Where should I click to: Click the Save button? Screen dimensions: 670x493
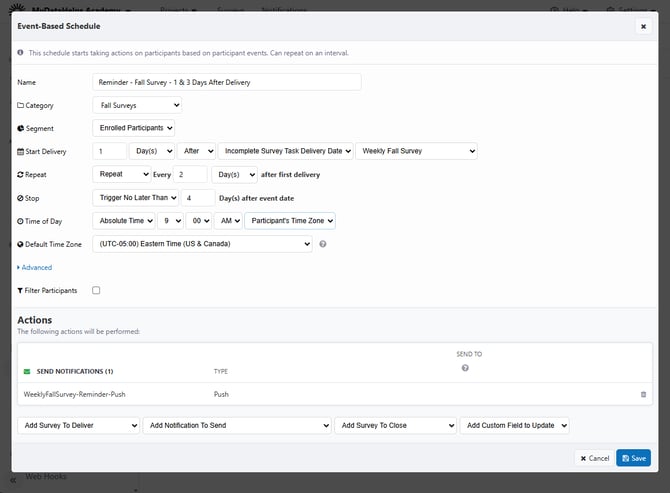tap(633, 458)
